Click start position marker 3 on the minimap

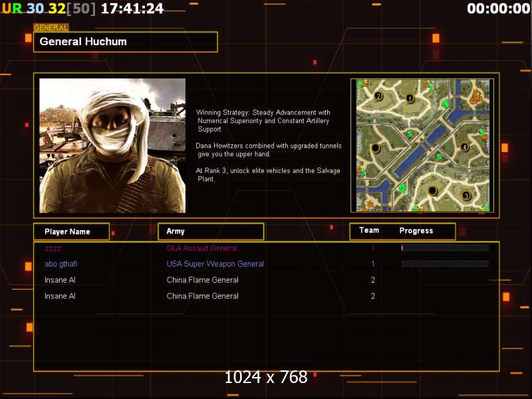[466, 196]
